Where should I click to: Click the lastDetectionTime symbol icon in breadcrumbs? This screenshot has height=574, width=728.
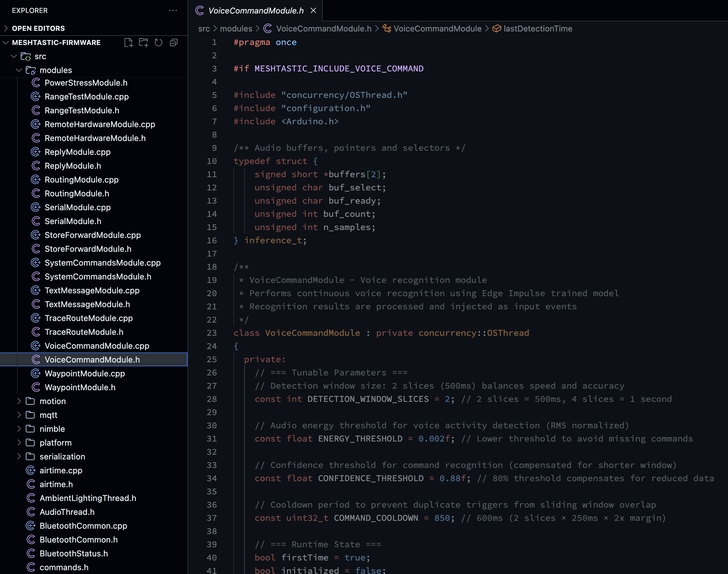click(x=496, y=29)
